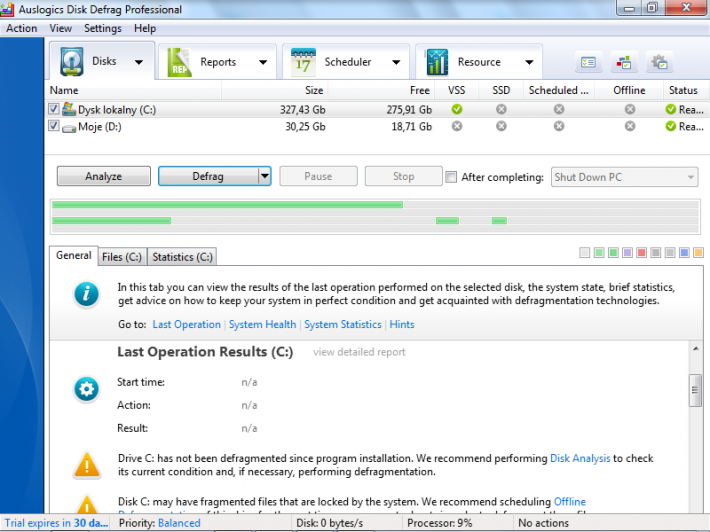Click the Offline grey mark for D:
The width and height of the screenshot is (710, 532).
pyautogui.click(x=630, y=126)
